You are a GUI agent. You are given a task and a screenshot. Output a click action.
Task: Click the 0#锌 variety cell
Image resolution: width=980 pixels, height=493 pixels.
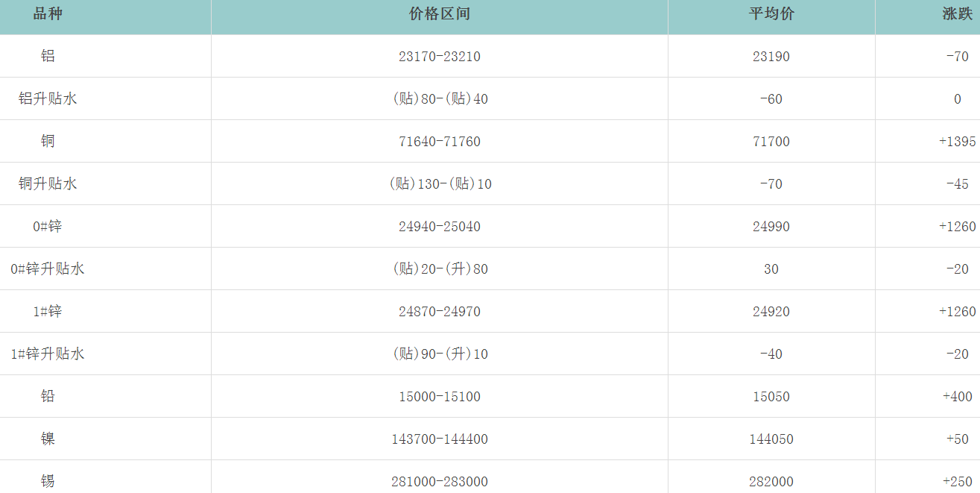point(48,226)
